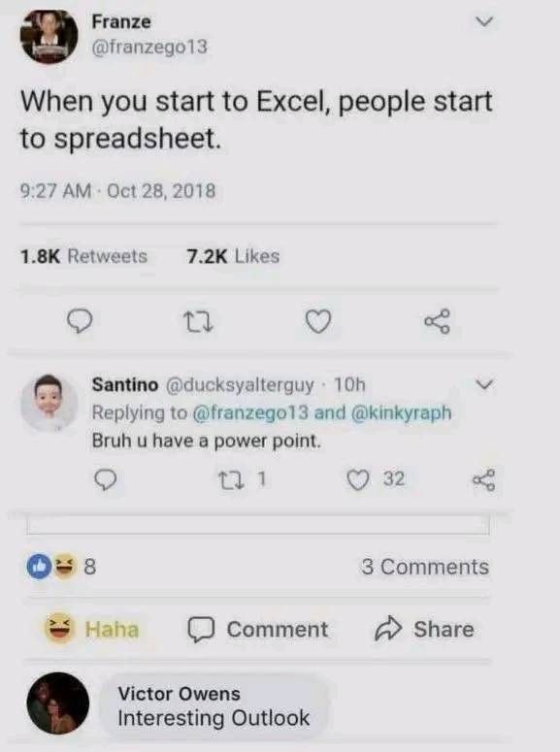Open the @franzego13 mention in the reply
560x752 pixels.
click(x=250, y=412)
